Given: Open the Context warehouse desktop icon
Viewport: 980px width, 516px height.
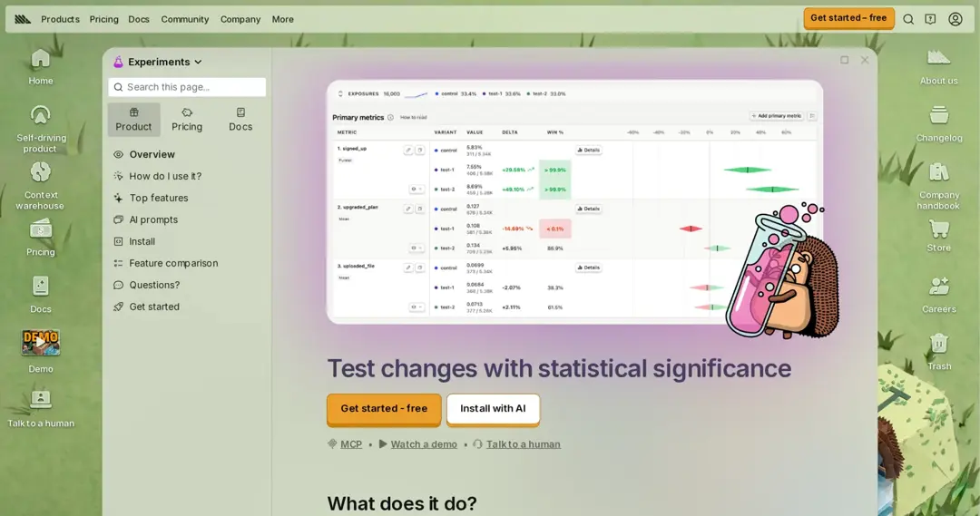Looking at the screenshot, I should 40,186.
